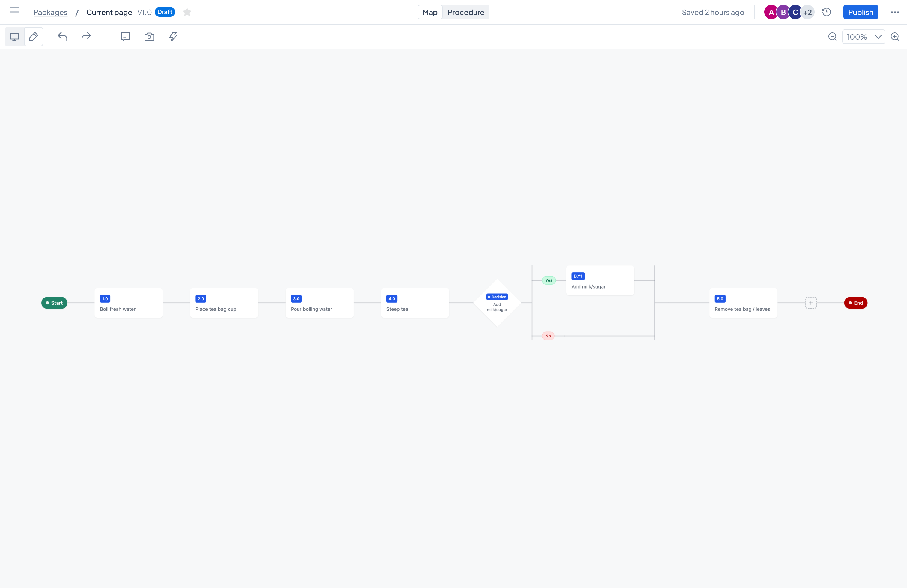The image size is (907, 588).
Task: Open the three-dot overflow menu
Action: 895,12
